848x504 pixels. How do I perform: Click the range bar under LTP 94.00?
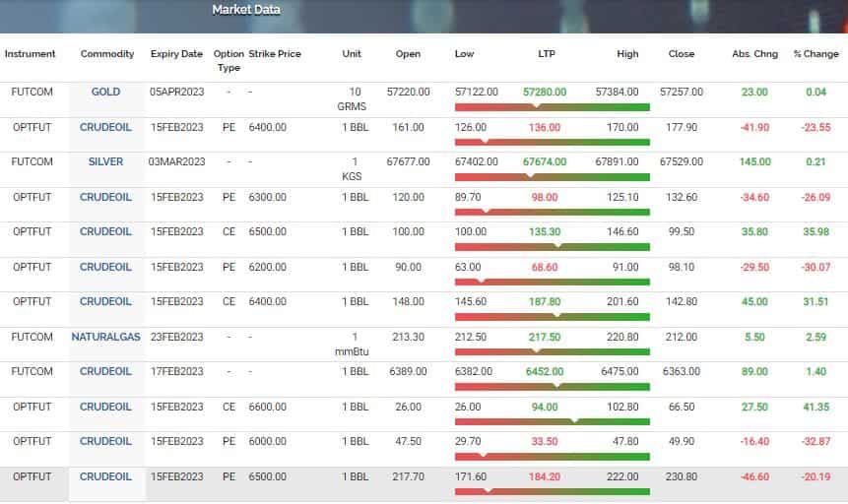553,421
